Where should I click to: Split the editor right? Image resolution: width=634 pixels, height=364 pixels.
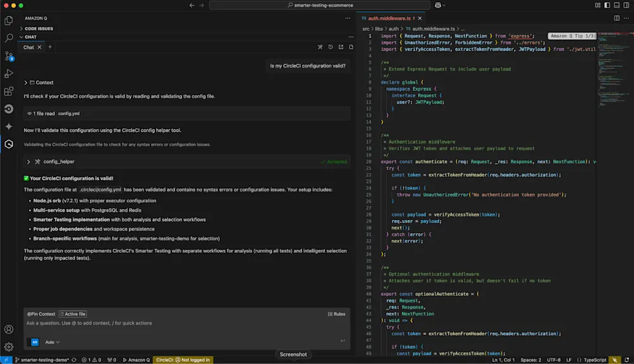coord(616,18)
